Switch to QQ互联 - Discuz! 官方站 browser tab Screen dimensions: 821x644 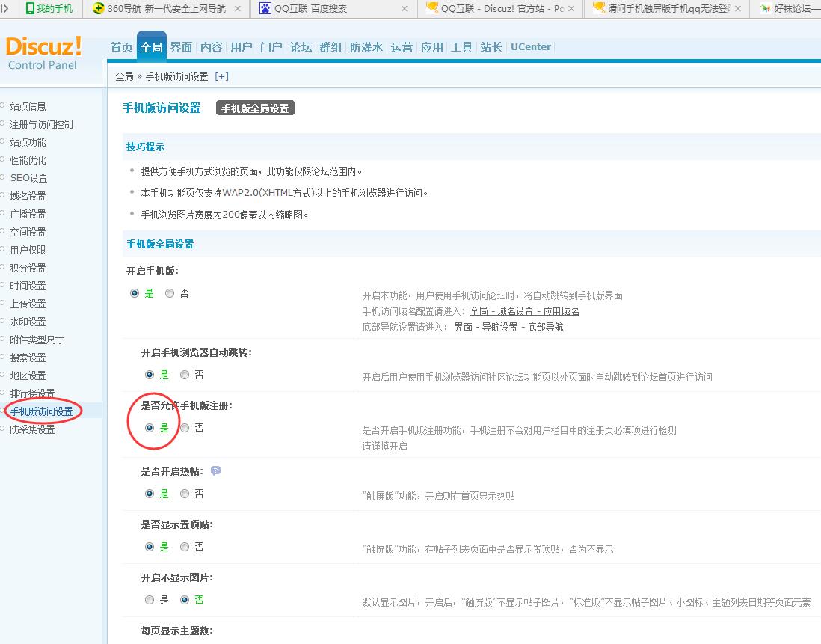(x=501, y=9)
